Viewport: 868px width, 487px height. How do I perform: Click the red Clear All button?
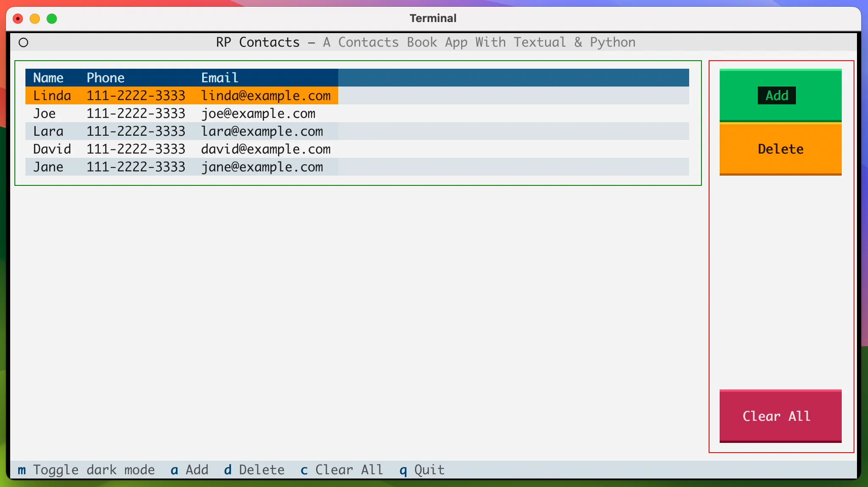click(780, 416)
